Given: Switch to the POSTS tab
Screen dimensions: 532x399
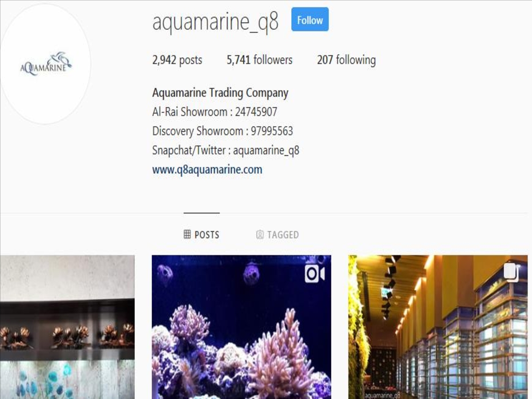Looking at the screenshot, I should coord(202,235).
